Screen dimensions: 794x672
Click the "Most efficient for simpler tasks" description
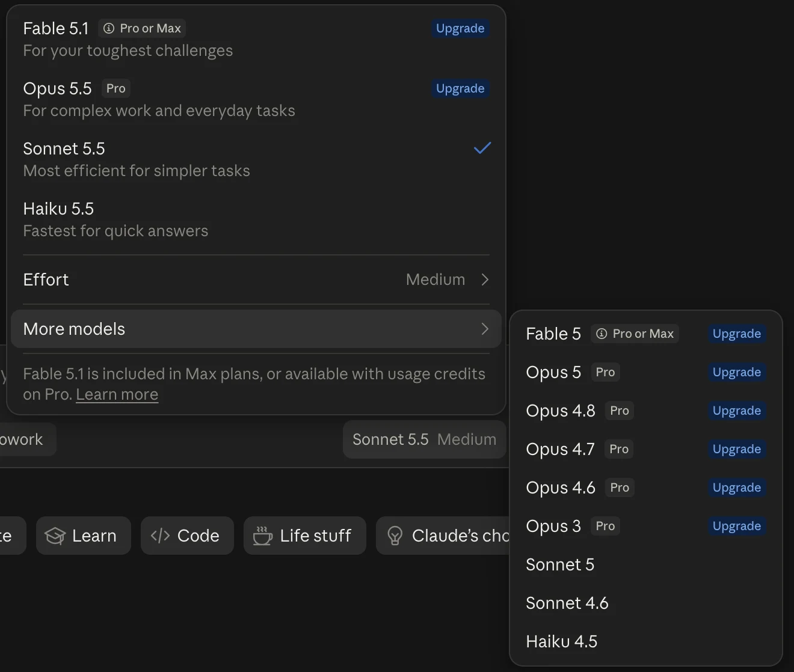tap(137, 171)
